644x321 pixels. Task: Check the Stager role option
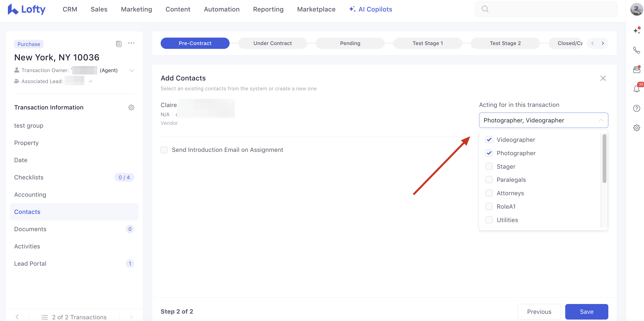click(x=489, y=166)
